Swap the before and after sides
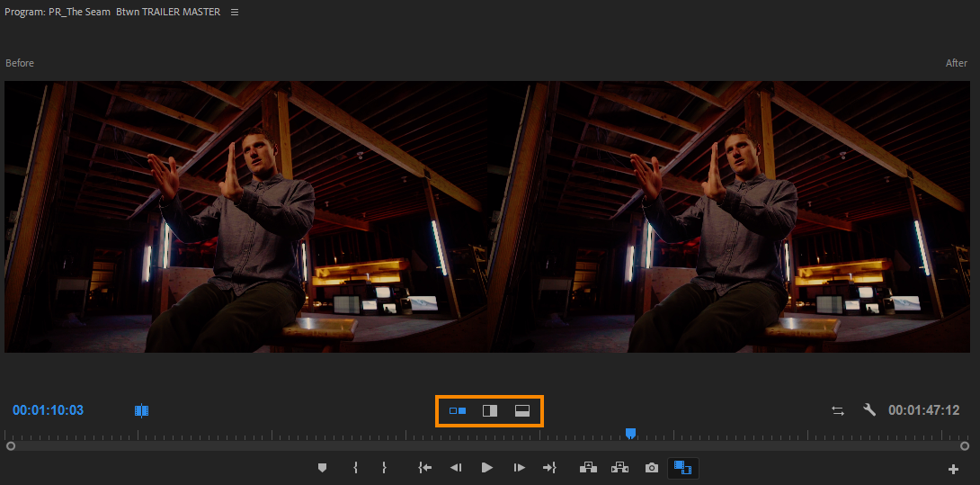Screen dimensions: 980x485 pos(838,410)
